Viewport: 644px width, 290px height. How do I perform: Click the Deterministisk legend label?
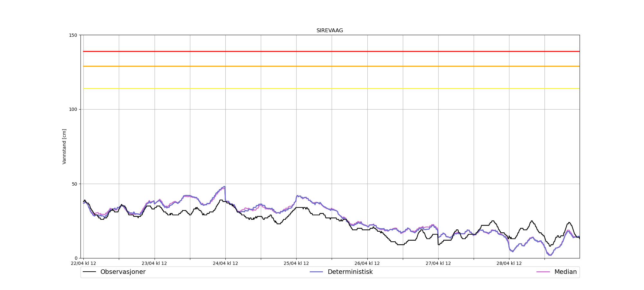click(x=350, y=272)
